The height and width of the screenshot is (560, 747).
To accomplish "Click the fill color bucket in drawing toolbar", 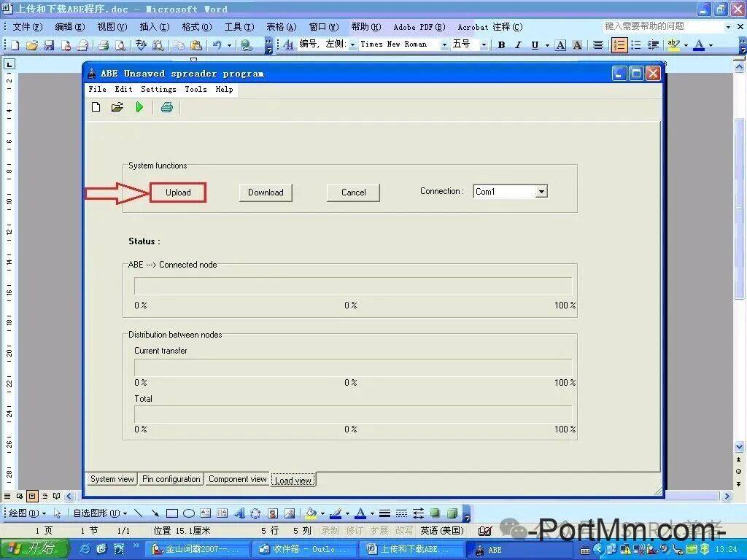I will click(x=310, y=513).
